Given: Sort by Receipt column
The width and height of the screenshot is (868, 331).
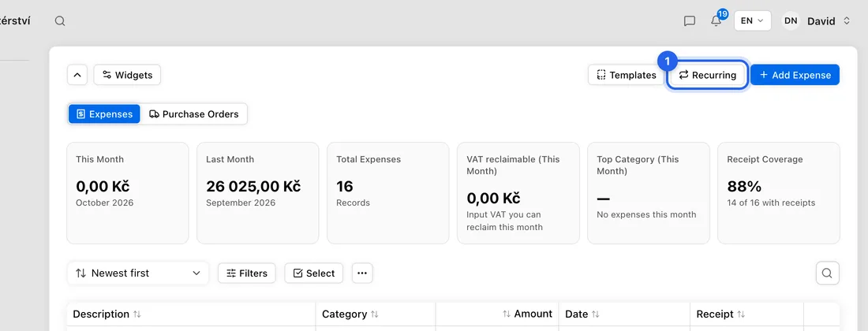Looking at the screenshot, I should [x=720, y=314].
